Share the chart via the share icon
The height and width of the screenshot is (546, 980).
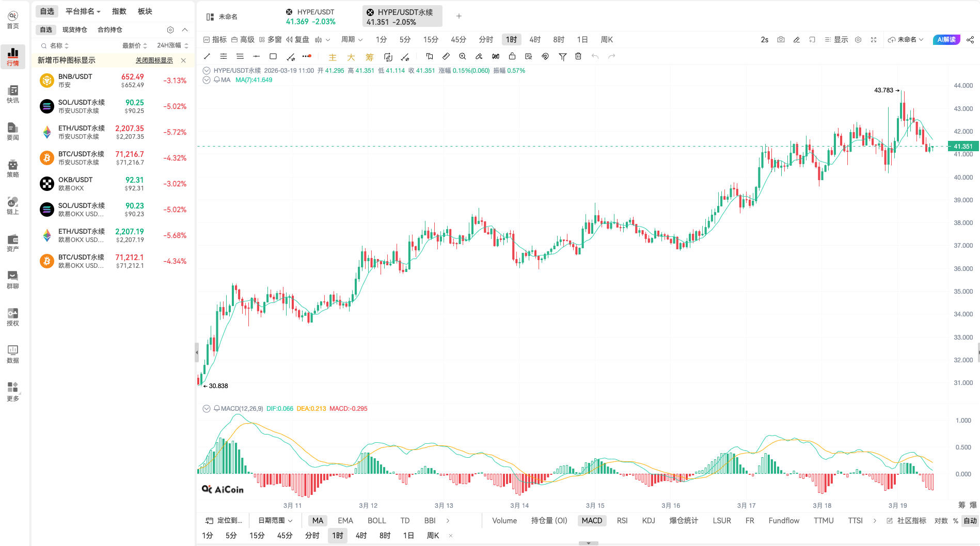pyautogui.click(x=970, y=39)
